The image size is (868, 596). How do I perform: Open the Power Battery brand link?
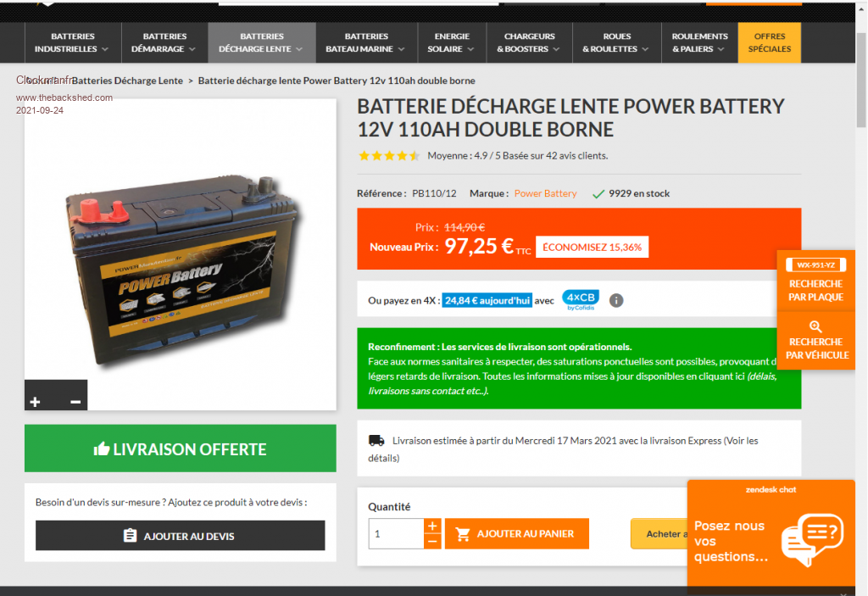(545, 193)
